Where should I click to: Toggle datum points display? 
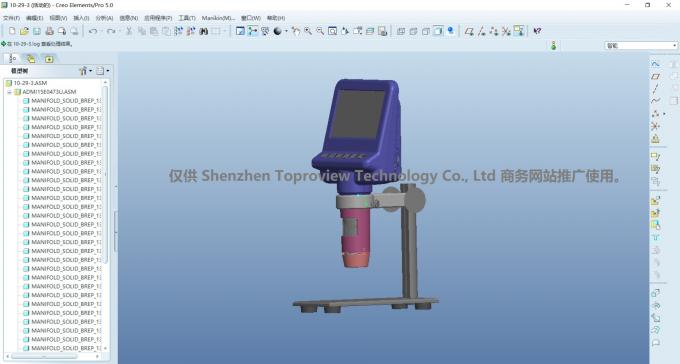point(494,31)
